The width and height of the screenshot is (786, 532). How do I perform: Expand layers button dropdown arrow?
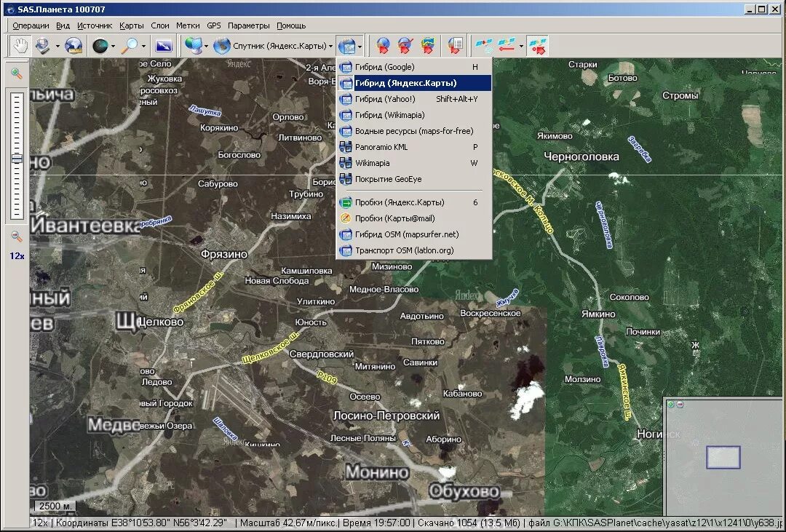[x=360, y=47]
